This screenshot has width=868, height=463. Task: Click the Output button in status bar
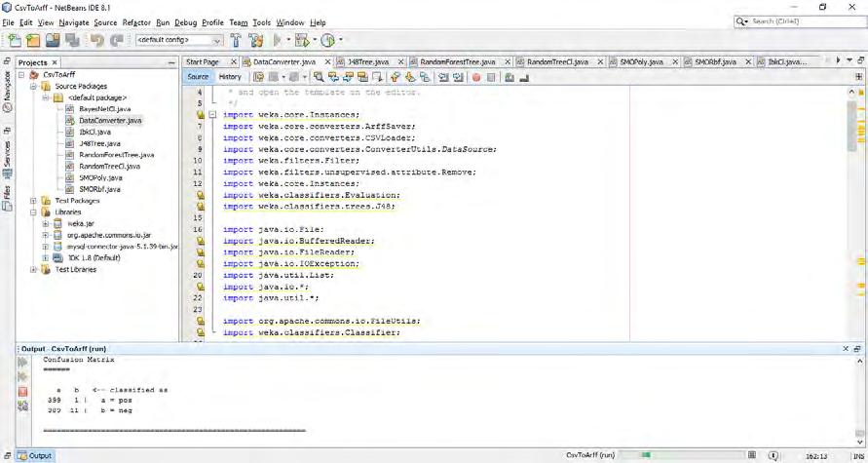(34, 456)
